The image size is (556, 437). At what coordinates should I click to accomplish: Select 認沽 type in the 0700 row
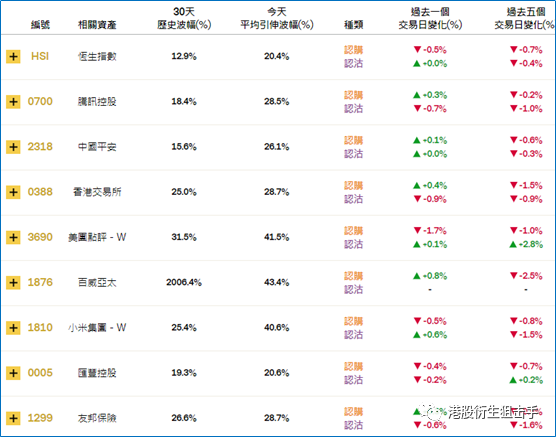click(x=354, y=109)
